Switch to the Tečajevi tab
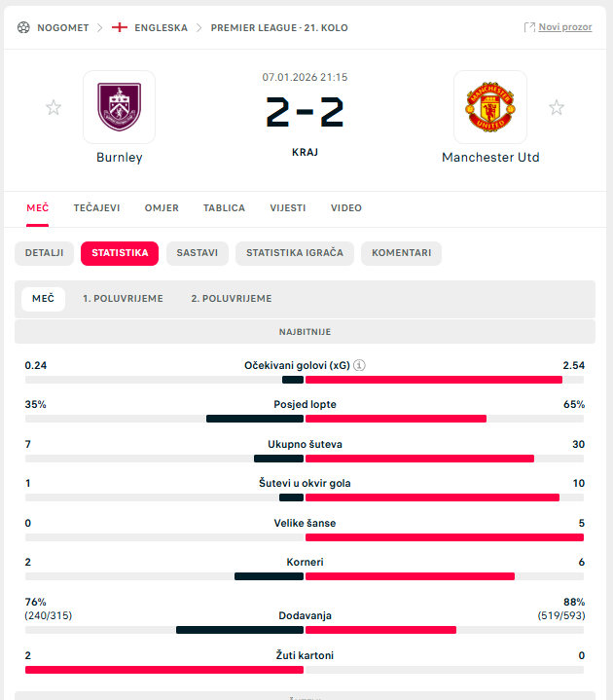613x700 pixels. click(96, 207)
